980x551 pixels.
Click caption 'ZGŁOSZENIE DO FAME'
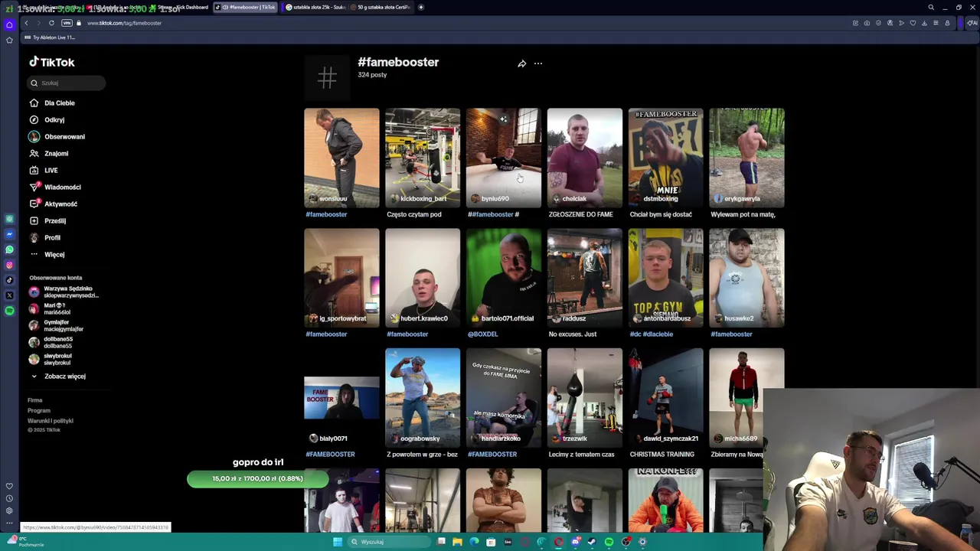pyautogui.click(x=581, y=214)
